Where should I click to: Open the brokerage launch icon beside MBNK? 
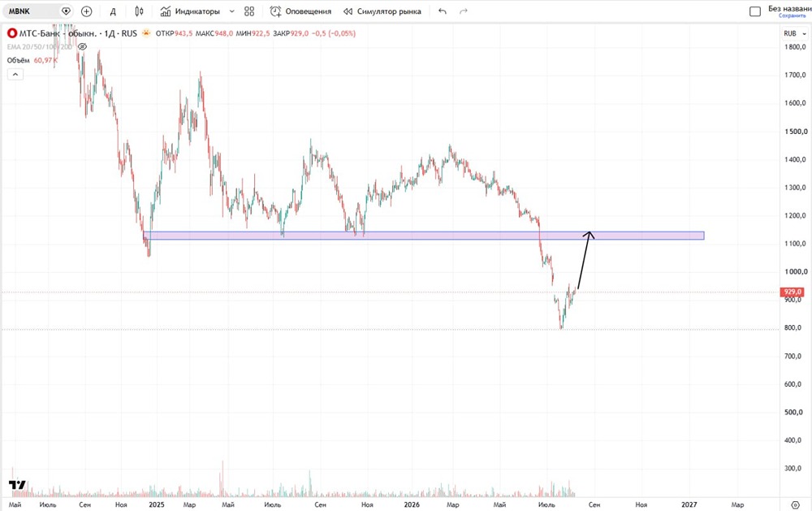click(66, 11)
